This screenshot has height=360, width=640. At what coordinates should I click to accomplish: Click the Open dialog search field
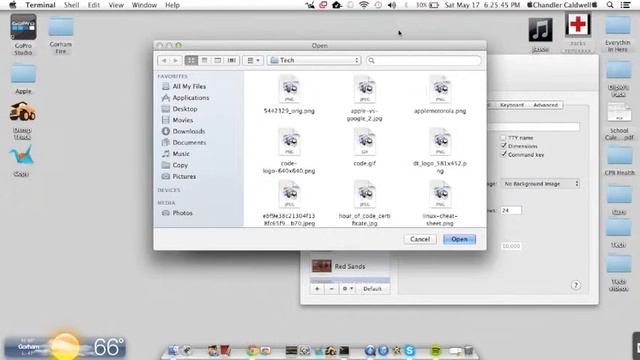pos(424,60)
